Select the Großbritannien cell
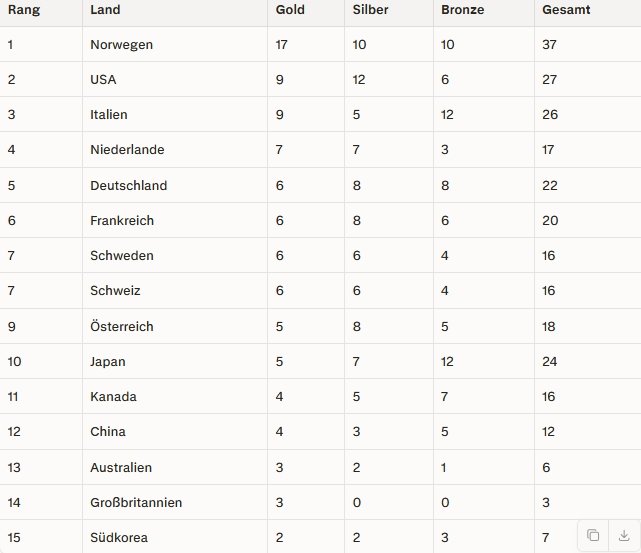Viewport: 641px width, 553px height. click(136, 502)
